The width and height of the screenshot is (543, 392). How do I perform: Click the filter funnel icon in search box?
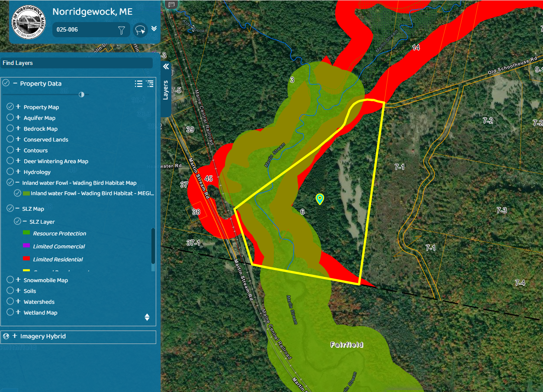click(122, 30)
